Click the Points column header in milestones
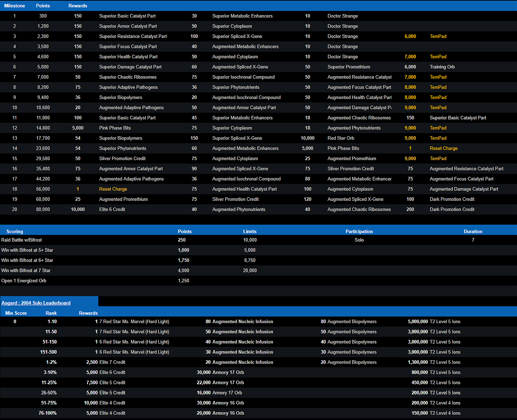The height and width of the screenshot is (420, 517). click(x=43, y=6)
